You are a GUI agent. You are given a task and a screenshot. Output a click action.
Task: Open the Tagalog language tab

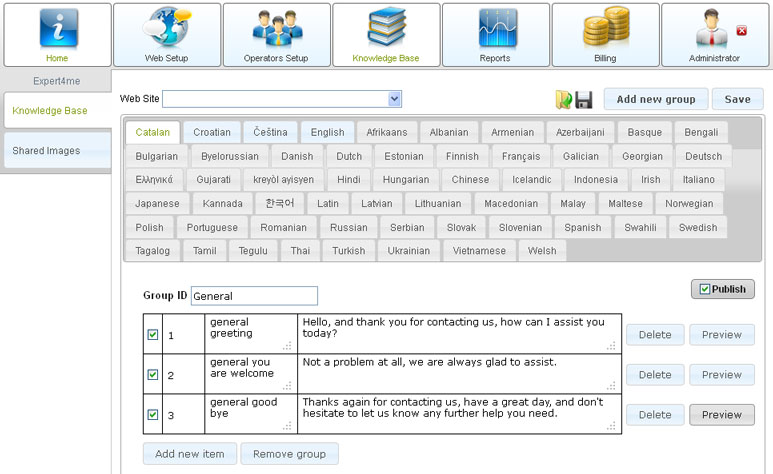click(153, 251)
